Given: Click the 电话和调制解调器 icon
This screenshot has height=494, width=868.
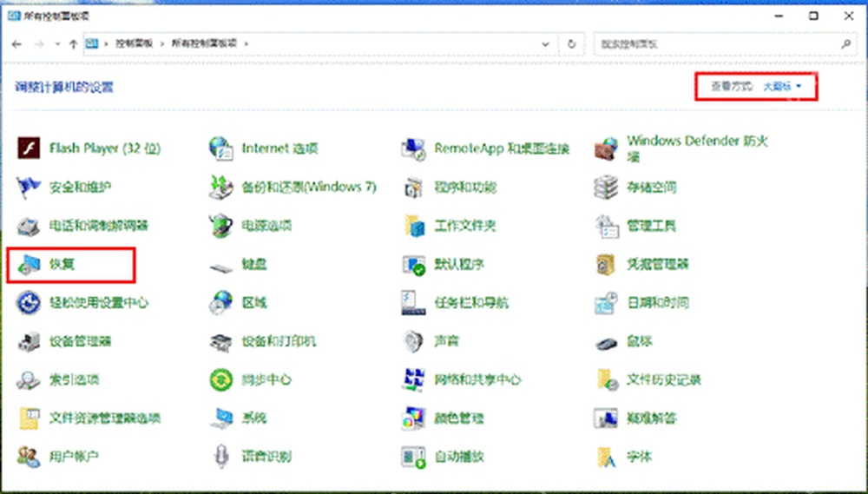Looking at the screenshot, I should coord(29,226).
